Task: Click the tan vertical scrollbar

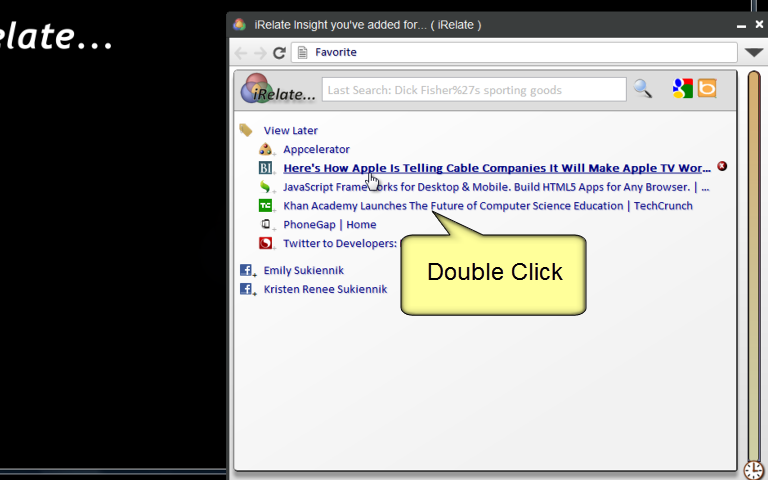Action: click(x=754, y=265)
